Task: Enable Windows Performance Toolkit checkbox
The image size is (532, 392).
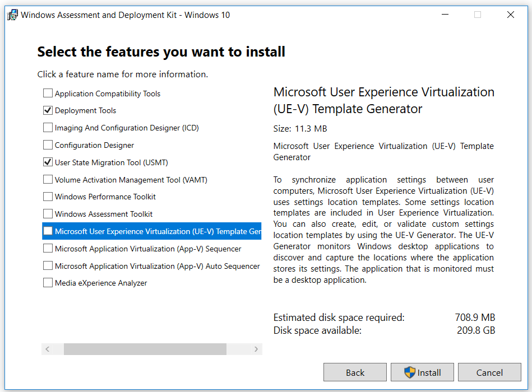Action: (x=48, y=197)
